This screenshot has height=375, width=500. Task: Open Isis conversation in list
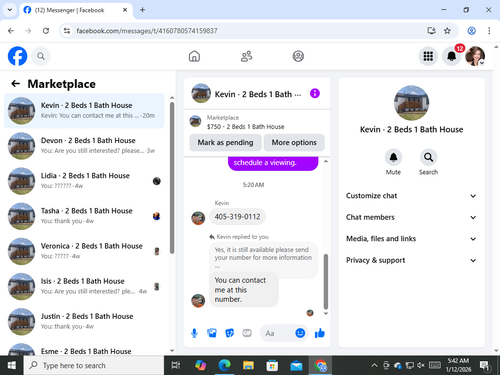[x=84, y=286]
